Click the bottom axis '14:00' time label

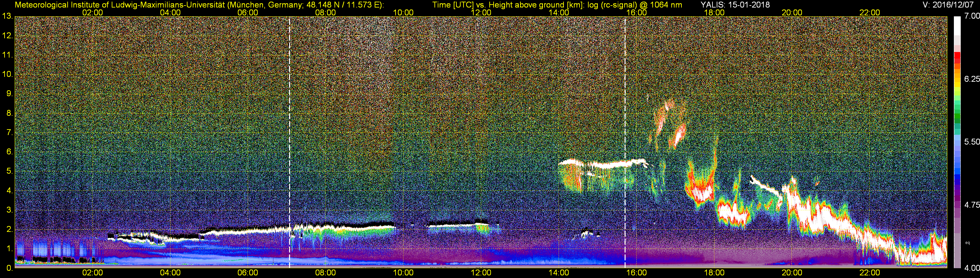(x=559, y=273)
